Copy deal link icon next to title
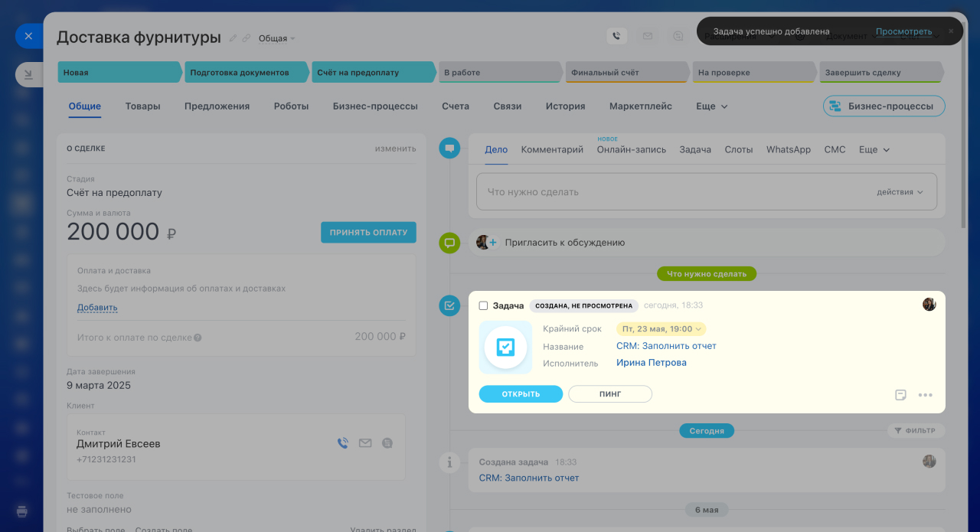Screen dimensions: 980x532 point(247,38)
